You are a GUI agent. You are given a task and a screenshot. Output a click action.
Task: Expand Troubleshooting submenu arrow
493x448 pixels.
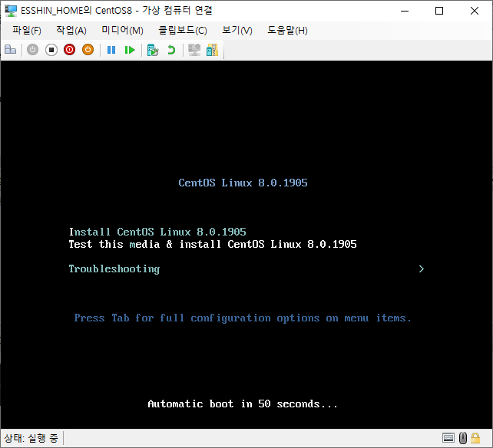422,269
